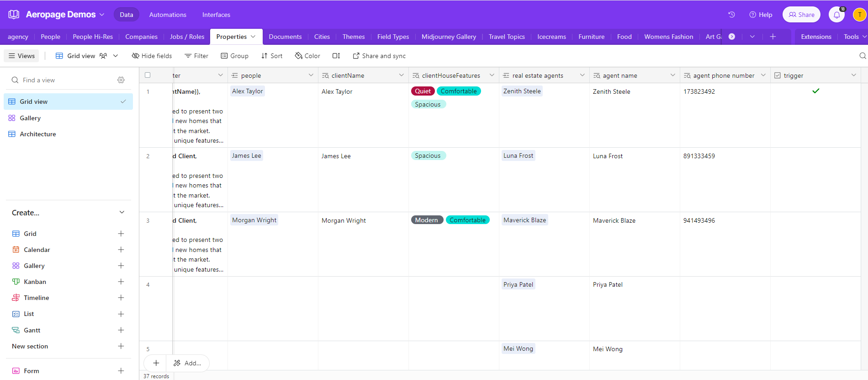868x380 pixels.
Task: Click the Quiet tag in row 1
Action: [423, 91]
